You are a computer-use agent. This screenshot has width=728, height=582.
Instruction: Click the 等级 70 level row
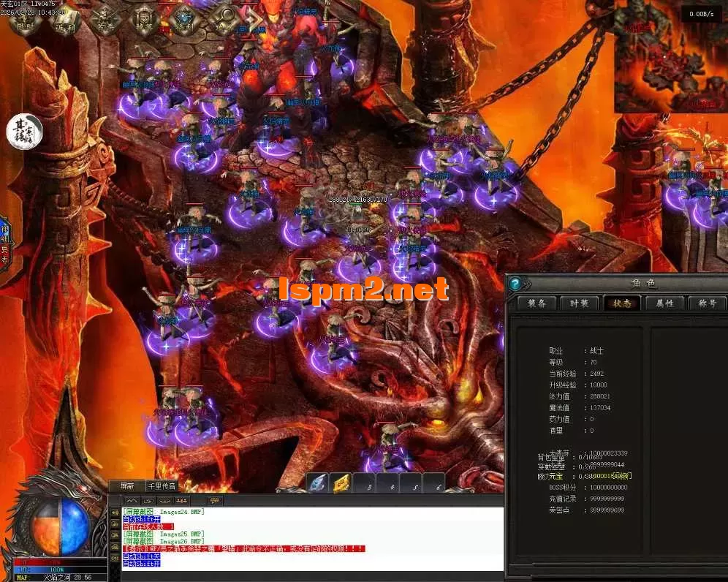572,362
